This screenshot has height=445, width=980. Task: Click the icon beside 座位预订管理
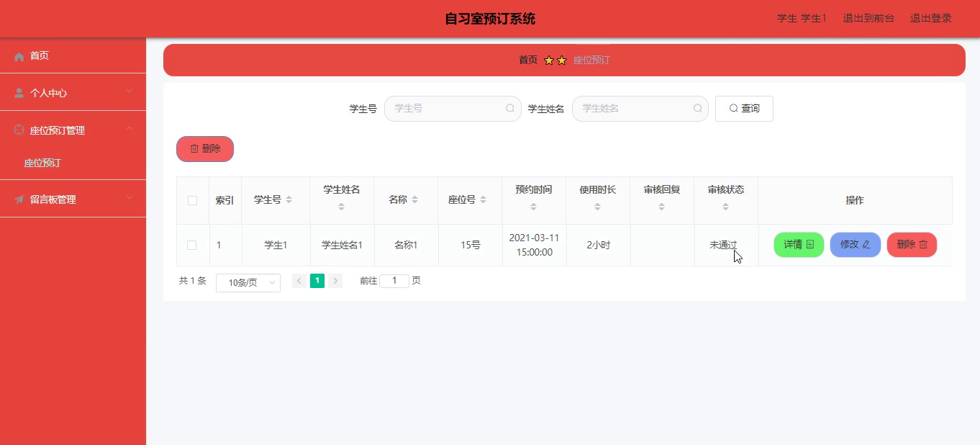point(19,130)
